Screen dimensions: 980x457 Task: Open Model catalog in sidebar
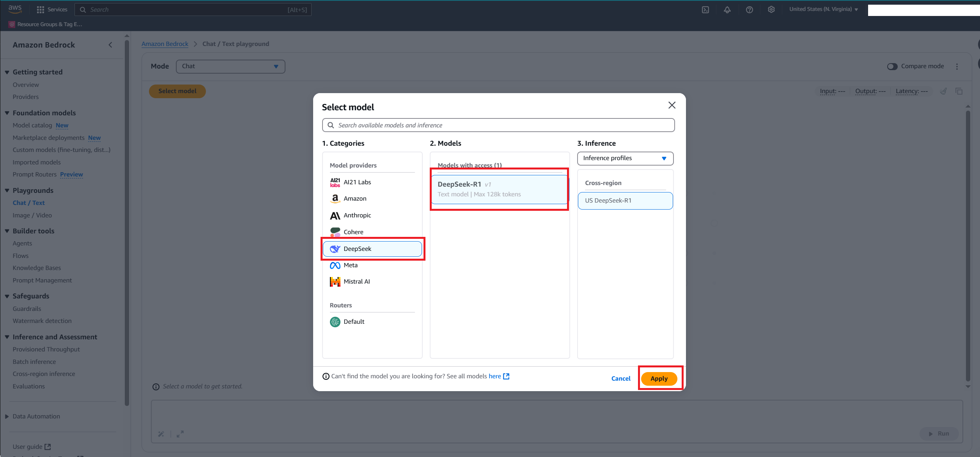coord(32,125)
